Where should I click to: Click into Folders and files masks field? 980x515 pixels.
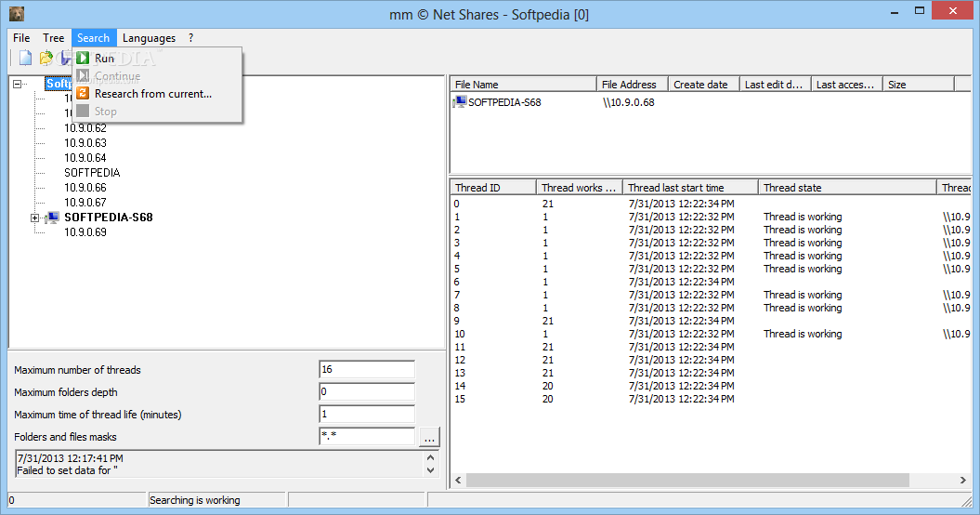coord(367,436)
